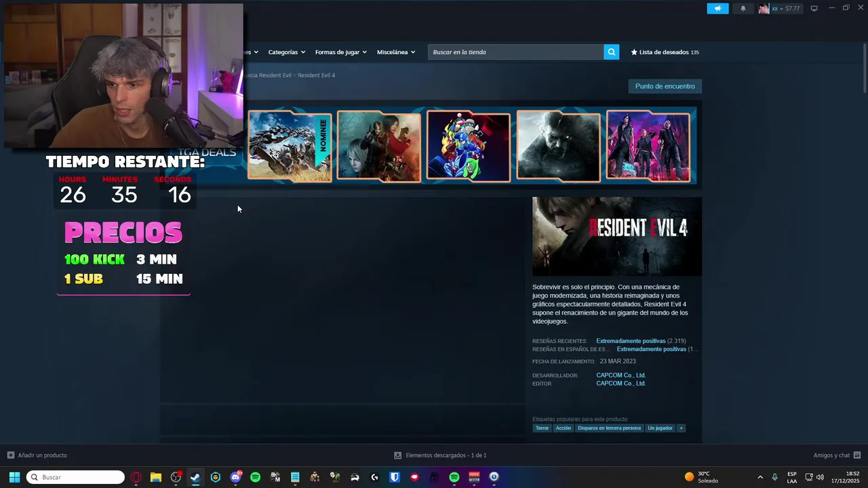Image resolution: width=868 pixels, height=488 pixels.
Task: Open the Lista de deseados wishlist
Action: pos(665,52)
